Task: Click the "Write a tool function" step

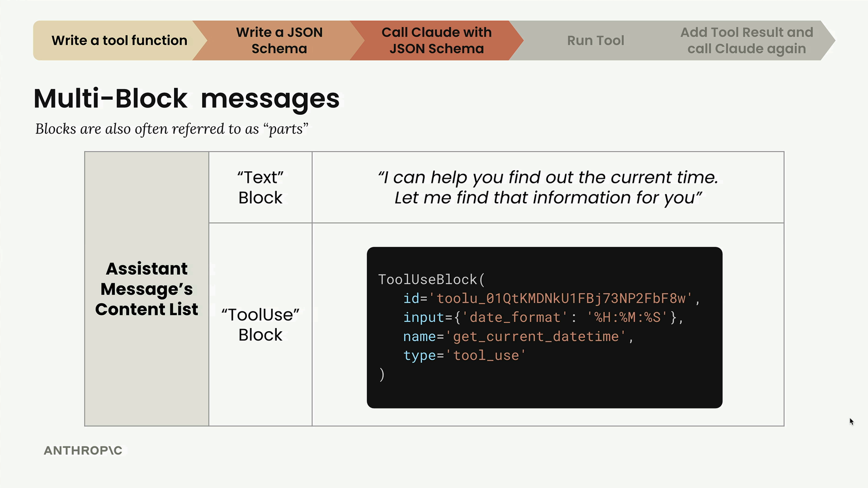Action: (119, 41)
